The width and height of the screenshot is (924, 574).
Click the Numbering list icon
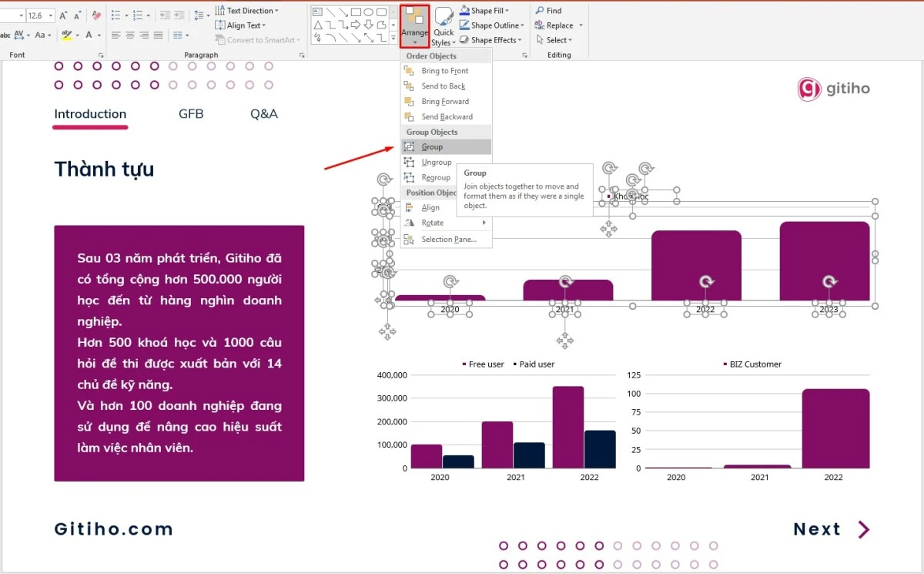[137, 15]
